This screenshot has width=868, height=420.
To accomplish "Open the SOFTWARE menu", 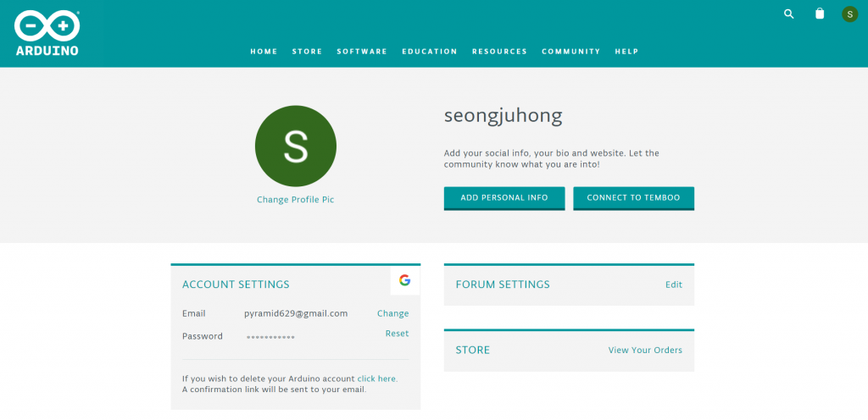I will (x=362, y=52).
